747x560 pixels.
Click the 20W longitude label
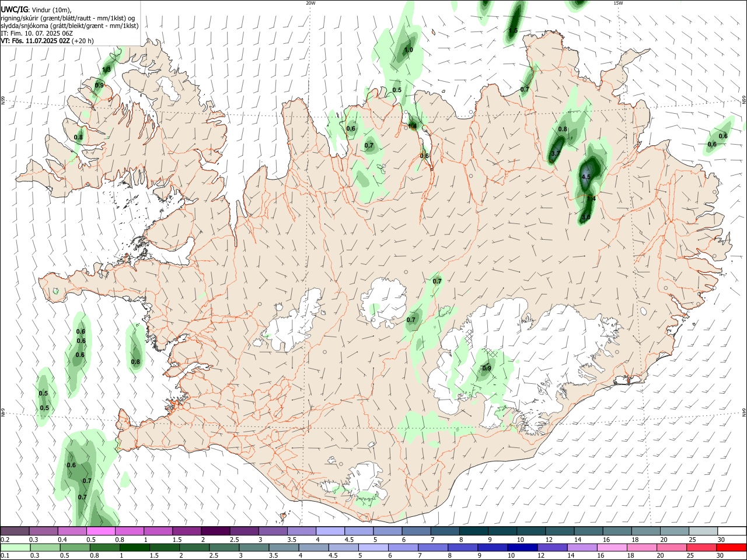[x=310, y=3]
